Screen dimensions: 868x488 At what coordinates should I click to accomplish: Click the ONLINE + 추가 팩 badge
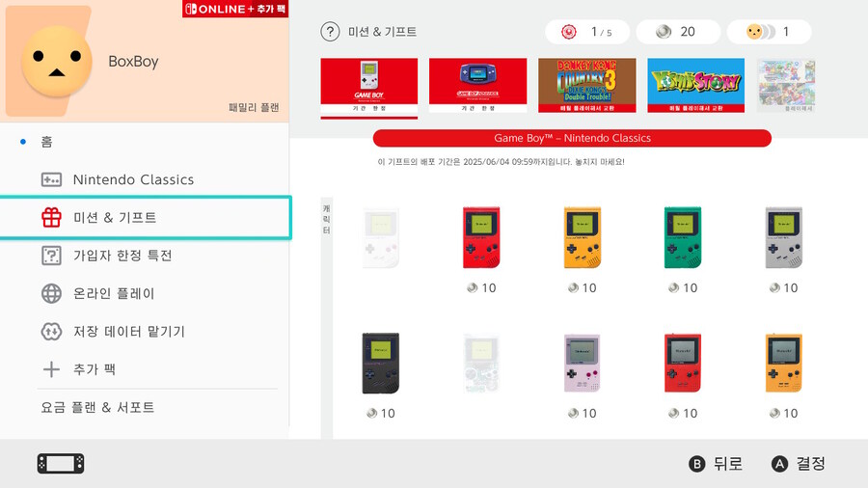click(x=235, y=9)
